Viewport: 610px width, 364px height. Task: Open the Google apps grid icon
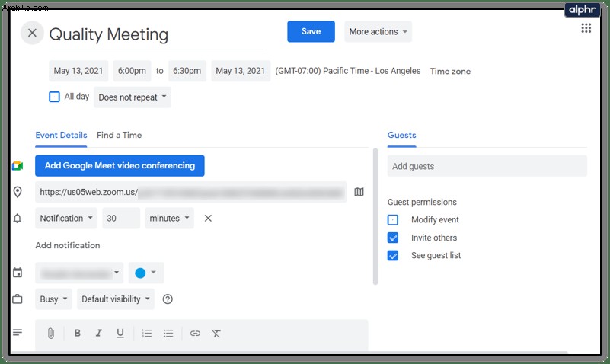586,28
